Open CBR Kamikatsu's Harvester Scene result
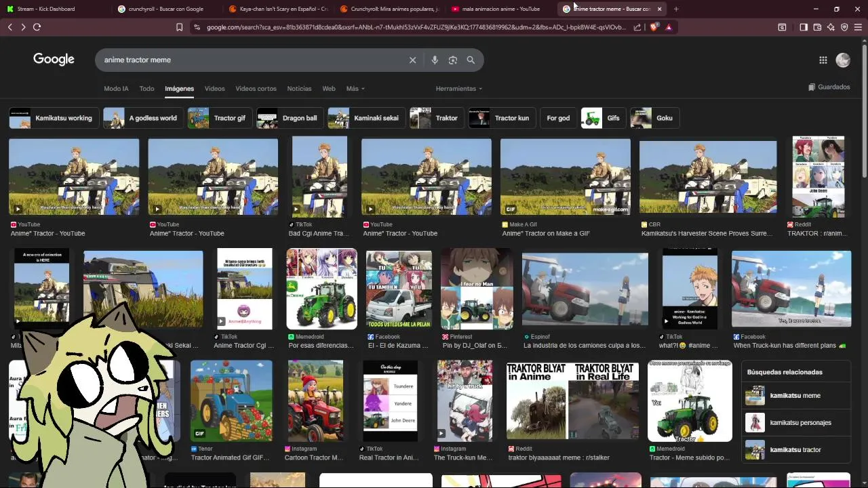868x488 pixels. click(707, 177)
